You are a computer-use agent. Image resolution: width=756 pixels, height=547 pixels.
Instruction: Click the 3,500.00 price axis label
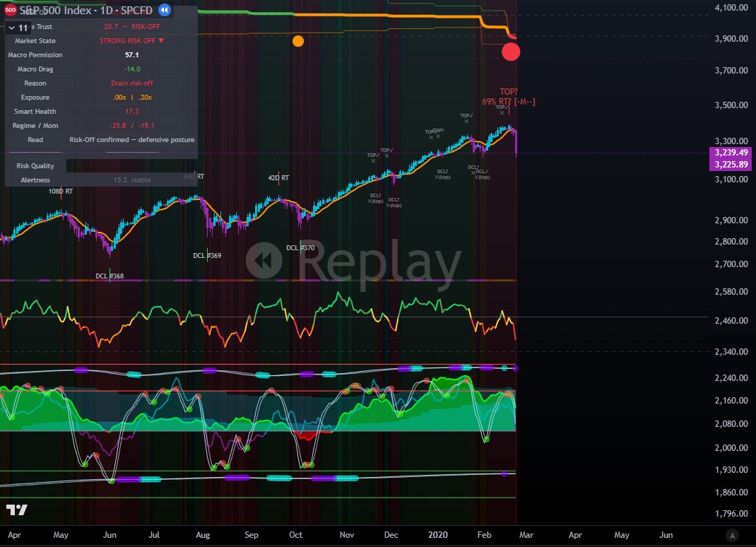pyautogui.click(x=731, y=105)
